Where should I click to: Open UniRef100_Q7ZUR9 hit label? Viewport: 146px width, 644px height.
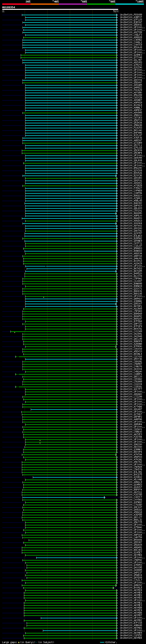131,143
